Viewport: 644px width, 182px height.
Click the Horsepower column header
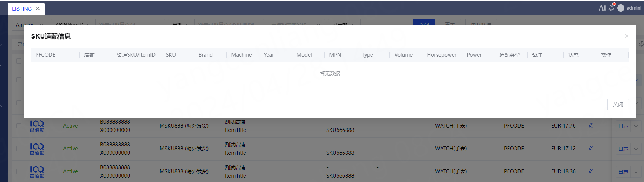(x=442, y=55)
